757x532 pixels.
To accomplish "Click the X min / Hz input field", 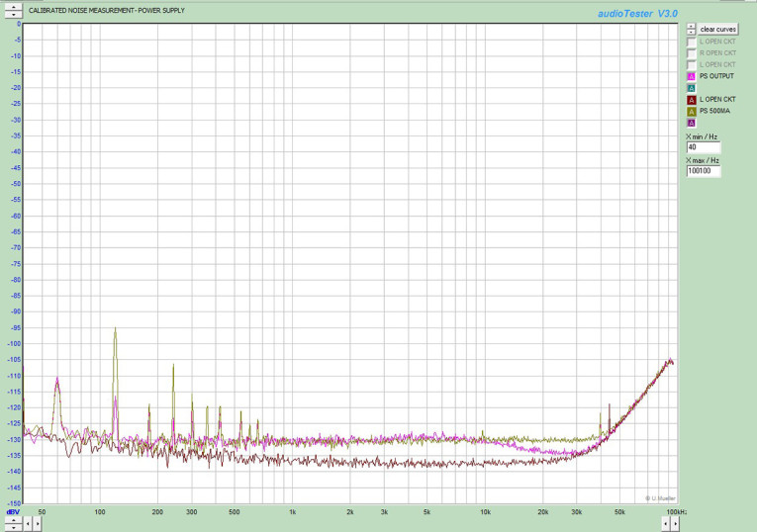I will (x=704, y=147).
